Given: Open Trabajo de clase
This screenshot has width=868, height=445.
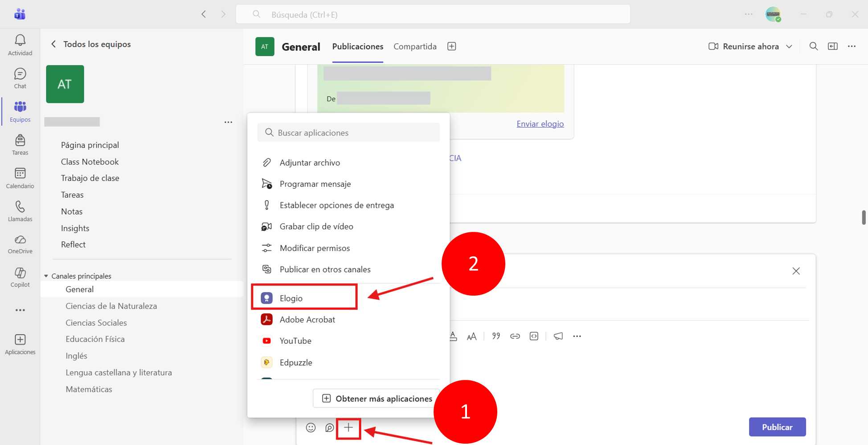Looking at the screenshot, I should tap(90, 178).
